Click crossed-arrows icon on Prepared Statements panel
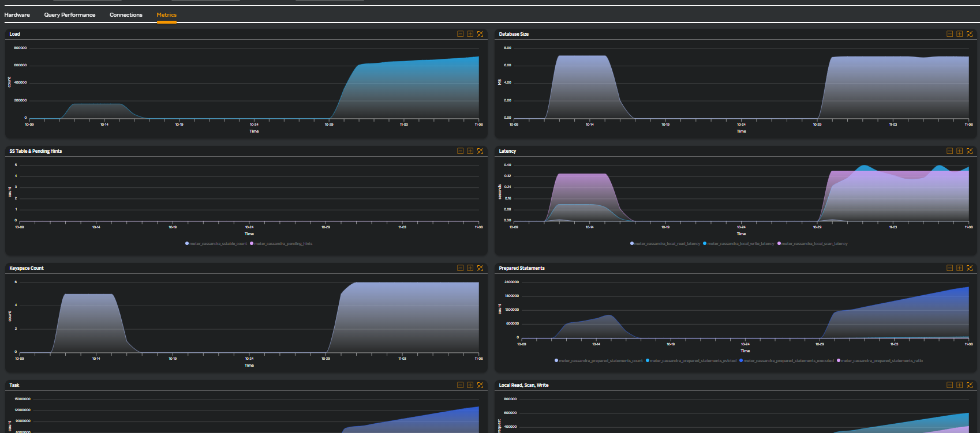 [x=970, y=268]
